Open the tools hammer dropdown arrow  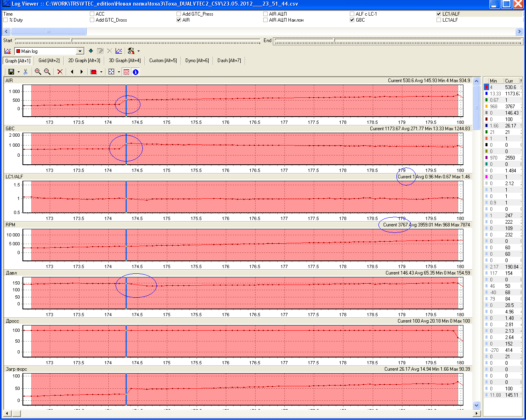pos(139,51)
